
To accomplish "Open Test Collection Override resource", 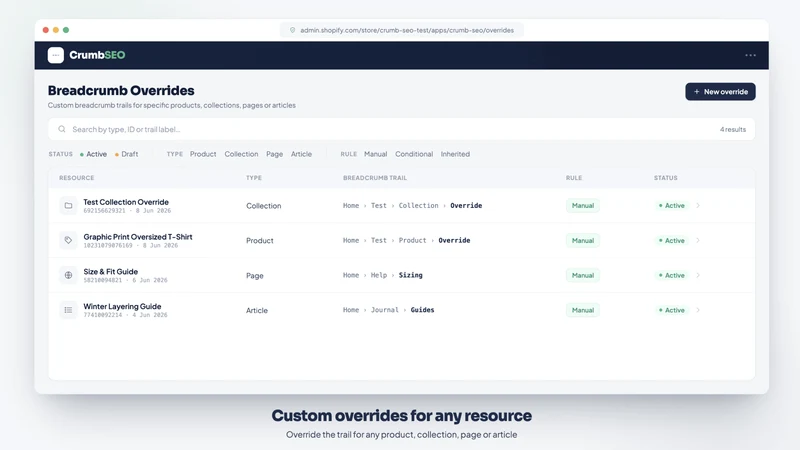I will pos(126,202).
